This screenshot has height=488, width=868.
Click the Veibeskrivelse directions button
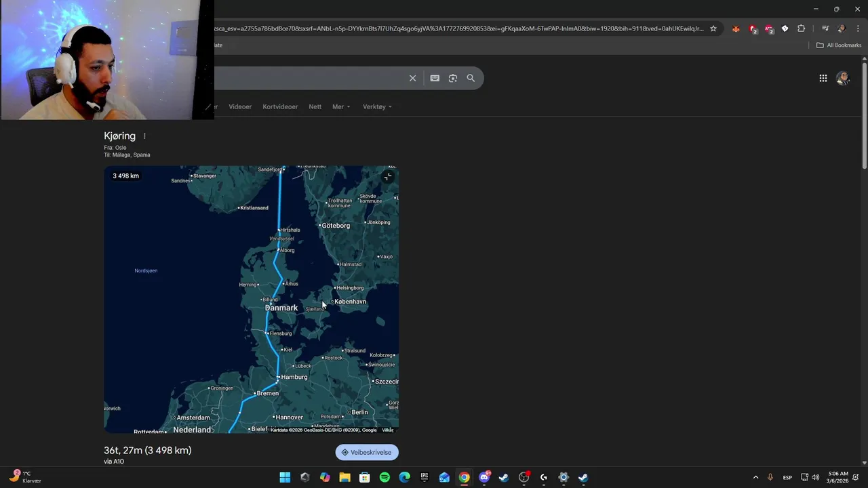click(367, 452)
